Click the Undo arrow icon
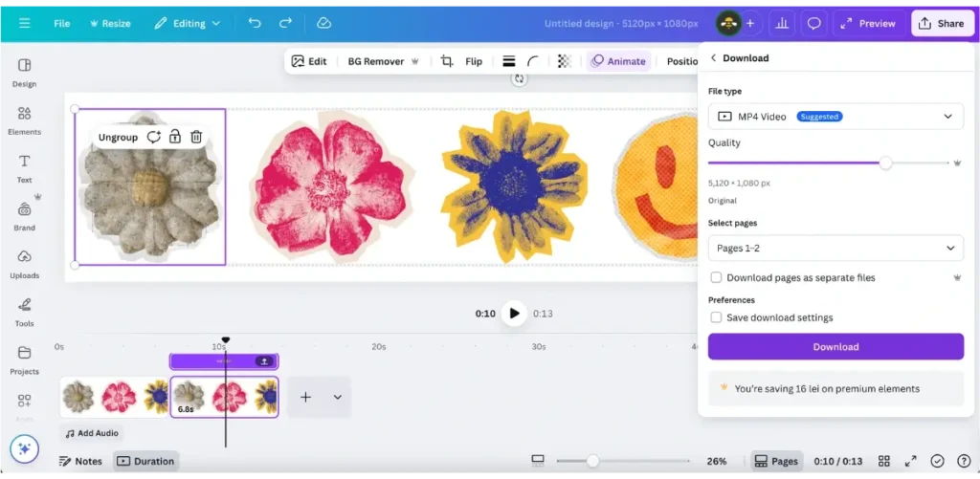This screenshot has height=479, width=980. tap(254, 23)
